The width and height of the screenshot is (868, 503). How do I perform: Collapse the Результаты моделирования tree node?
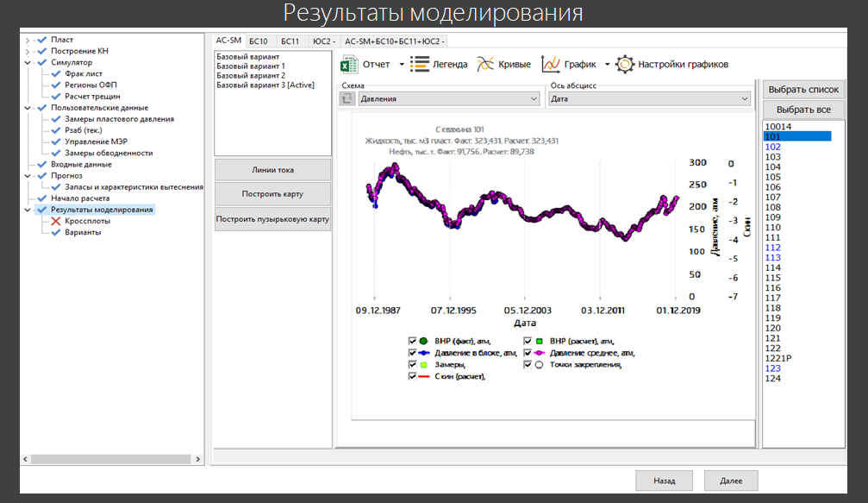tap(27, 210)
